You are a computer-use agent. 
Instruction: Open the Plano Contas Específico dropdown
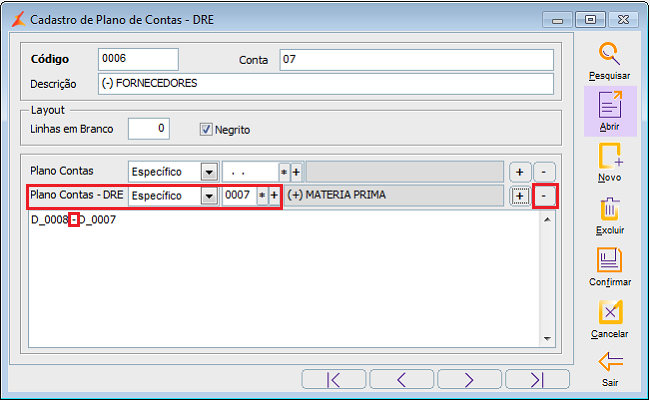click(209, 172)
